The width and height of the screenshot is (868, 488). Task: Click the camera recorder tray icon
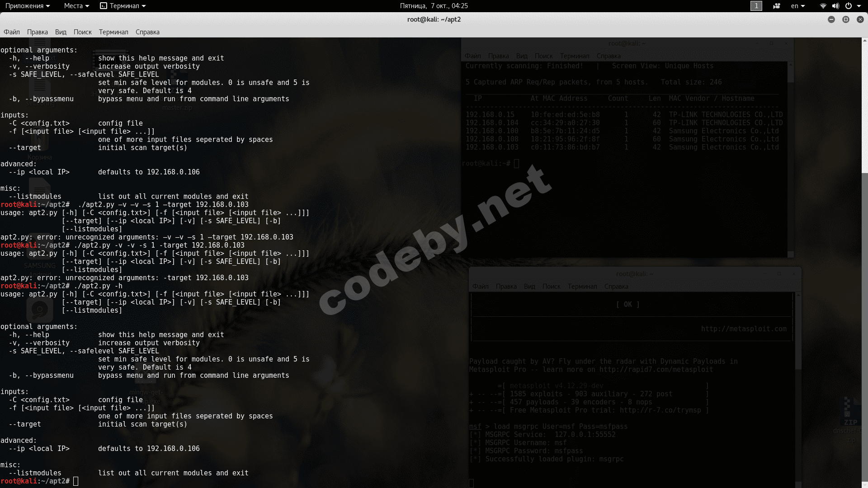(x=777, y=6)
